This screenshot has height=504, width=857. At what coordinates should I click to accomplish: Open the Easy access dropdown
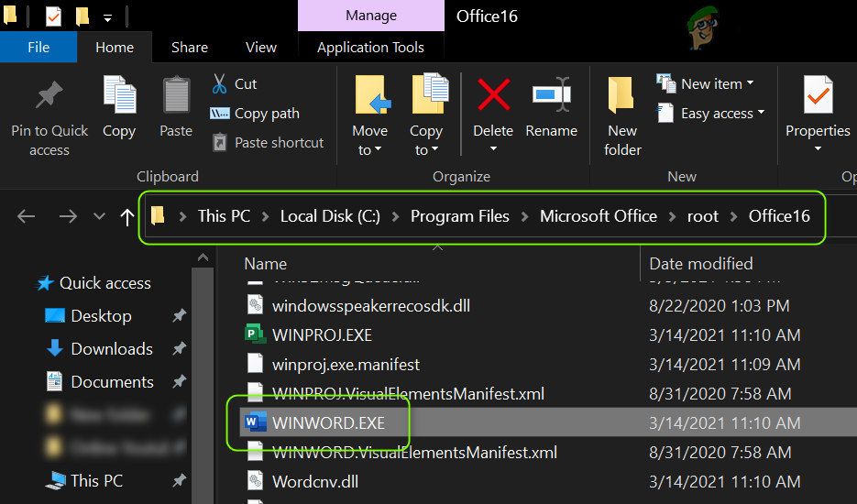tap(705, 113)
